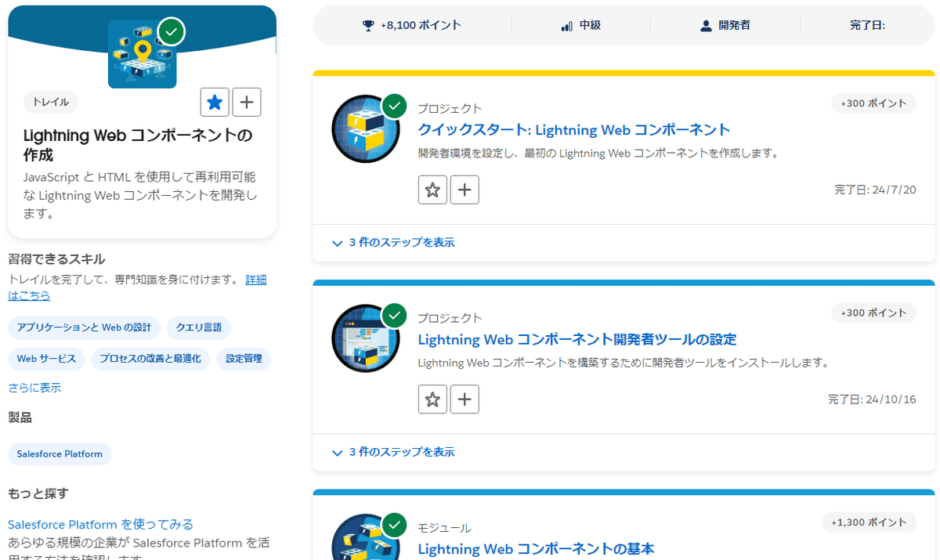Click the 習得できるスキル heading
This screenshot has width=940, height=560.
pos(56,259)
